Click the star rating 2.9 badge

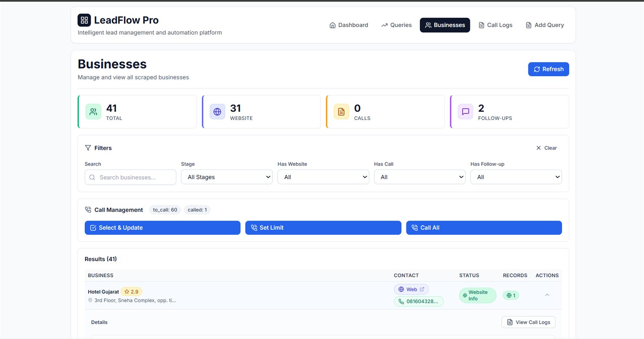[x=131, y=292]
